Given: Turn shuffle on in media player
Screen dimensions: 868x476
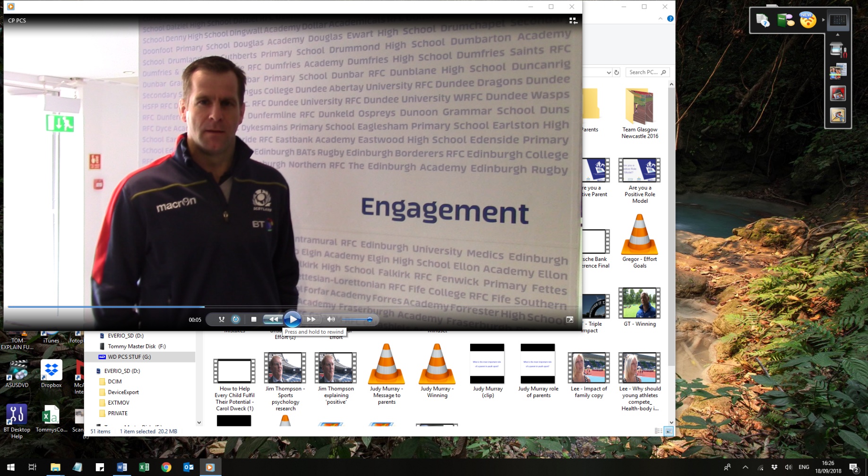Looking at the screenshot, I should [x=221, y=320].
